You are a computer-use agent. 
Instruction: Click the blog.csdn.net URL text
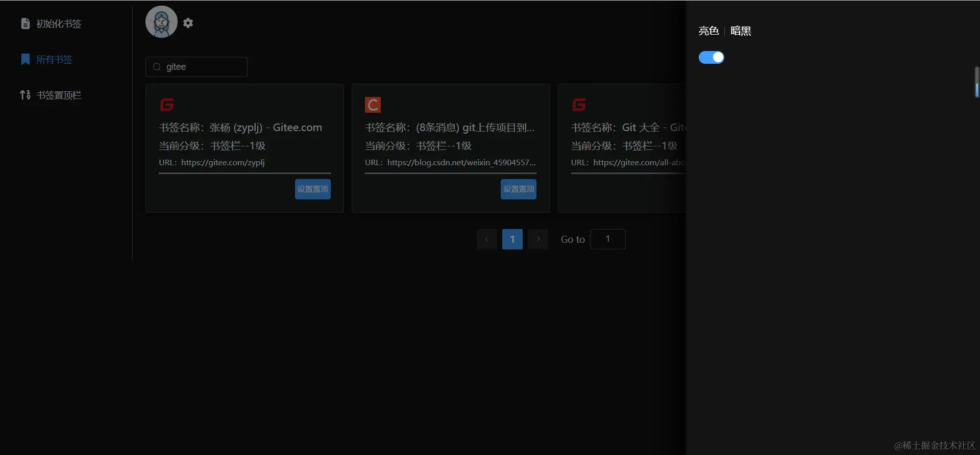(x=461, y=163)
